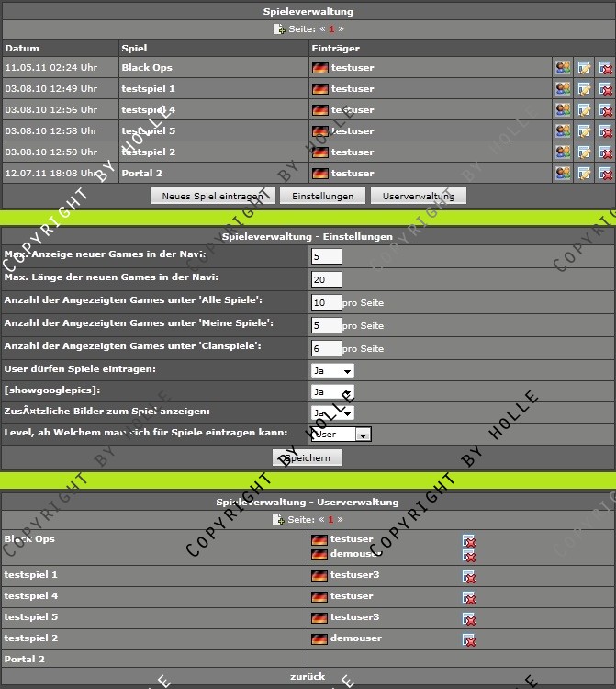Click the 'Clanspiele' games-per-page input field

(x=327, y=348)
